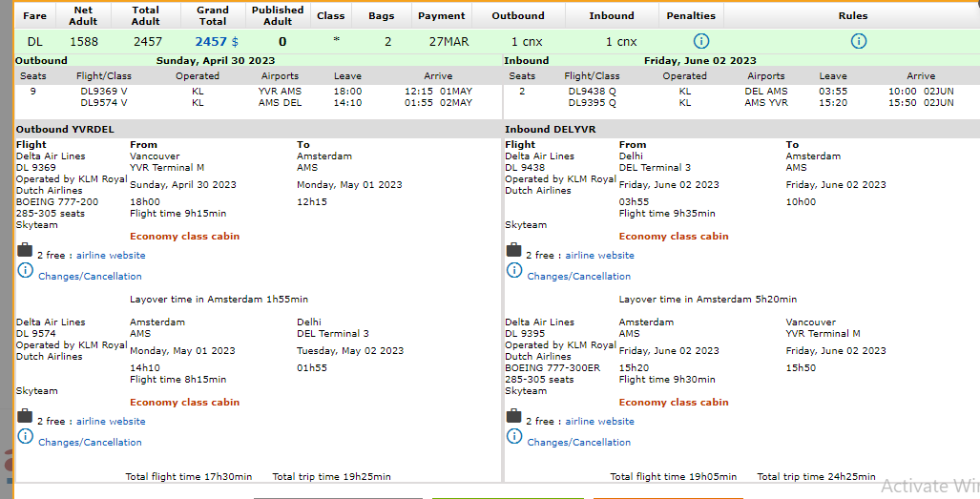Image resolution: width=980 pixels, height=499 pixels.
Task: Visit airline website link for flight DL 9395
Action: pyautogui.click(x=599, y=422)
